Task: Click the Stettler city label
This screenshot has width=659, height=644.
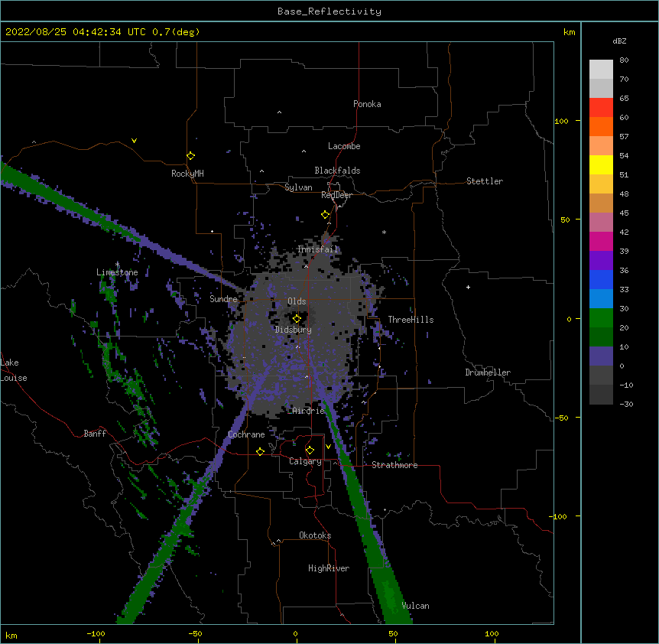Action: click(x=485, y=181)
